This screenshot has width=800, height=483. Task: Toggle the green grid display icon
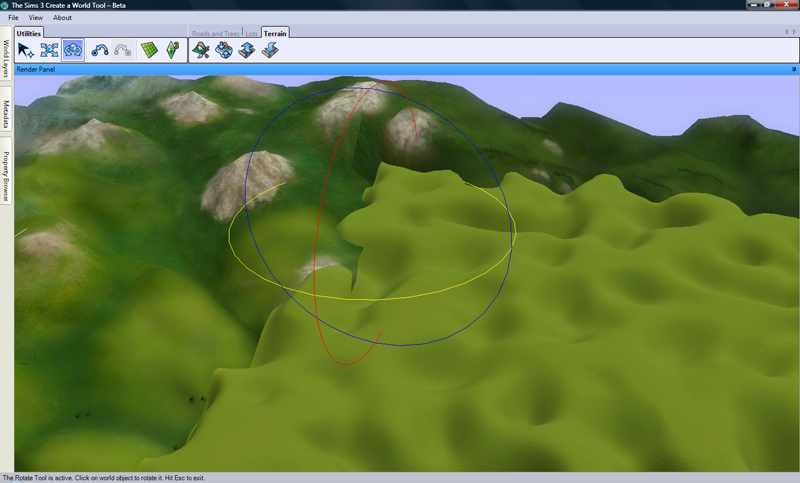click(x=149, y=50)
